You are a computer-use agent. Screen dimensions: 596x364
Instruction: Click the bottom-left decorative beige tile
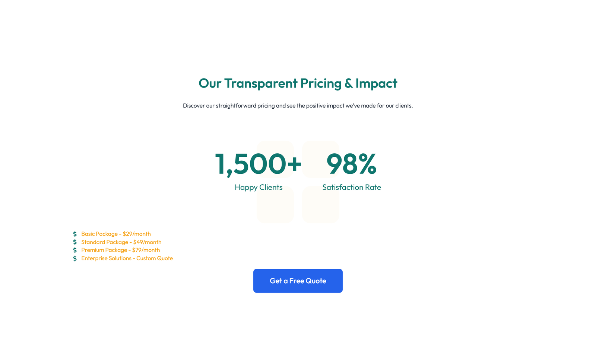pos(275,205)
